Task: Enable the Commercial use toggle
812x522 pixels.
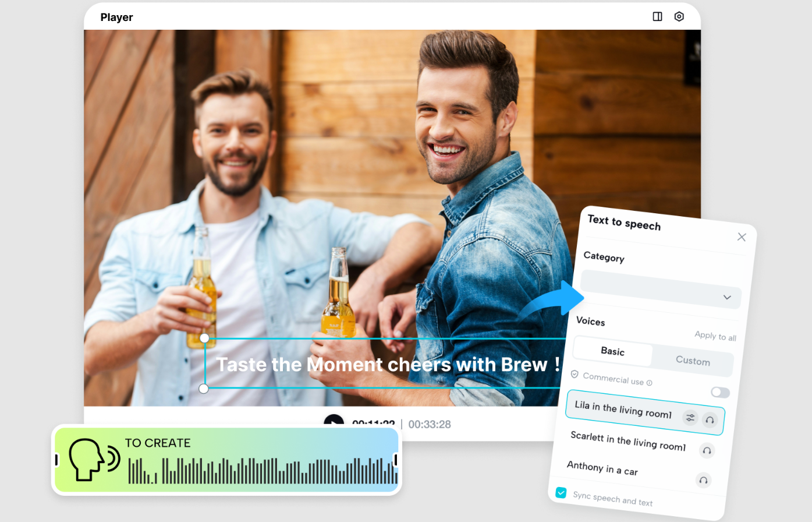Action: pyautogui.click(x=720, y=392)
